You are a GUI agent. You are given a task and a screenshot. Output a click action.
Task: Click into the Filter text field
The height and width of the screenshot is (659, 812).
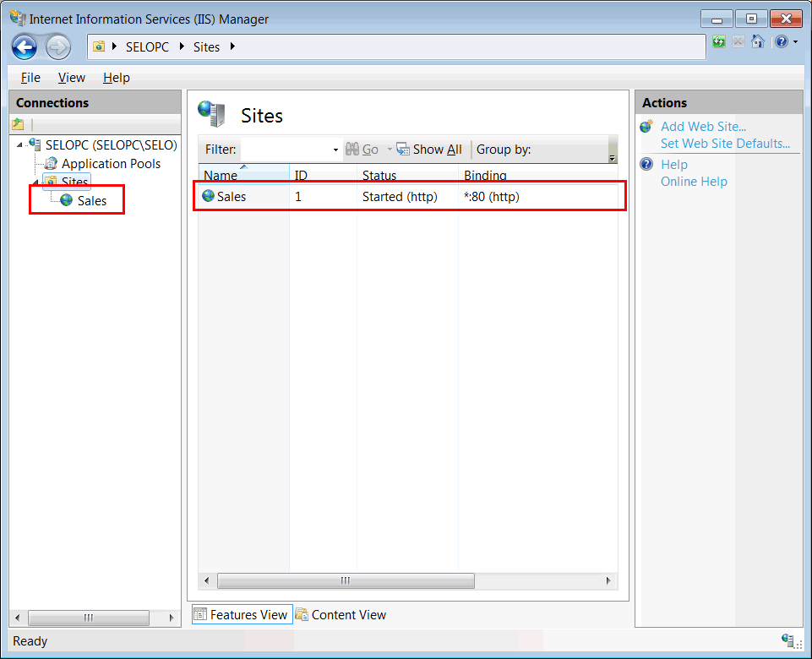coord(286,149)
